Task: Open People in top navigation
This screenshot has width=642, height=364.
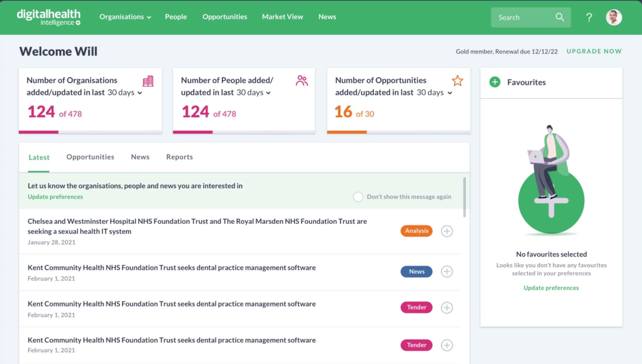Action: tap(176, 17)
